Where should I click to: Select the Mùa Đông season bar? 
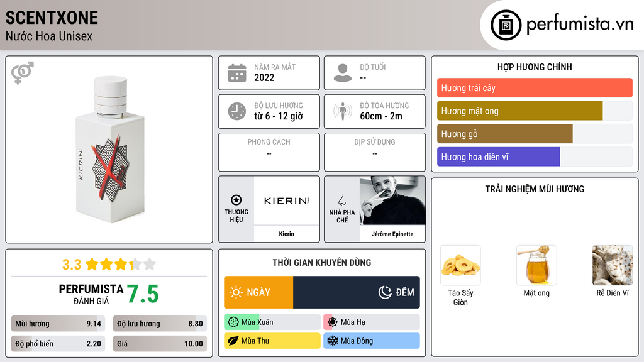[372, 341]
